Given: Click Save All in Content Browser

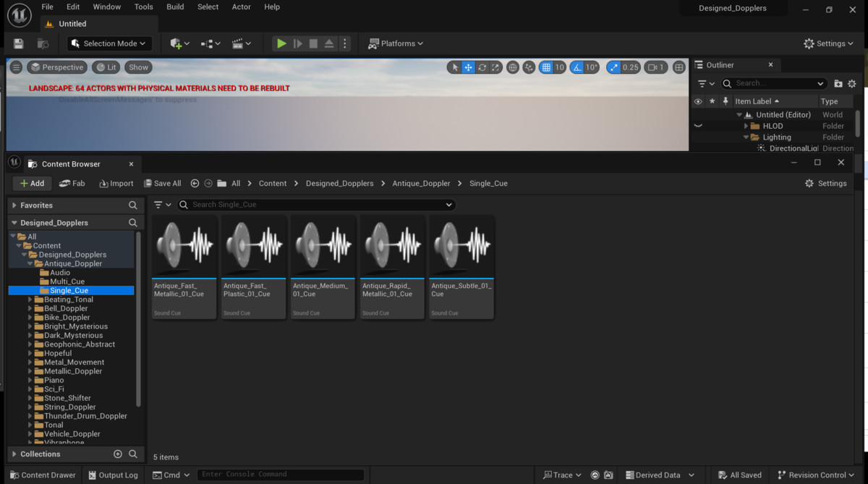Looking at the screenshot, I should pyautogui.click(x=163, y=184).
